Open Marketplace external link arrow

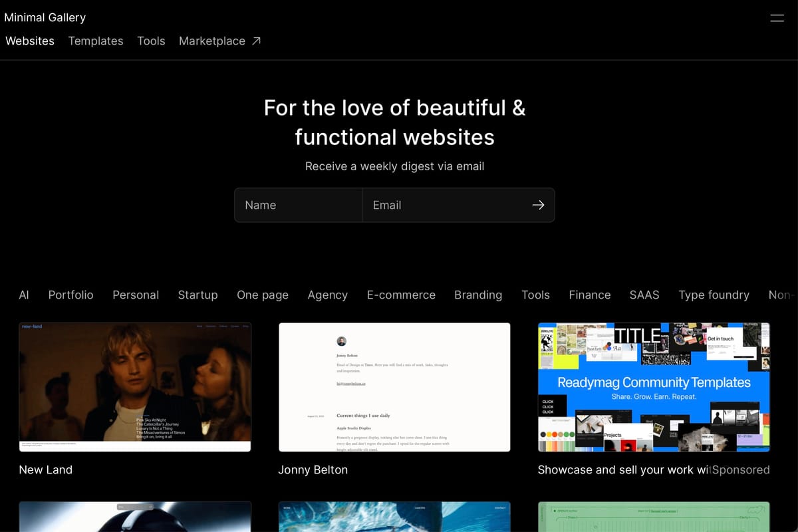click(x=256, y=41)
